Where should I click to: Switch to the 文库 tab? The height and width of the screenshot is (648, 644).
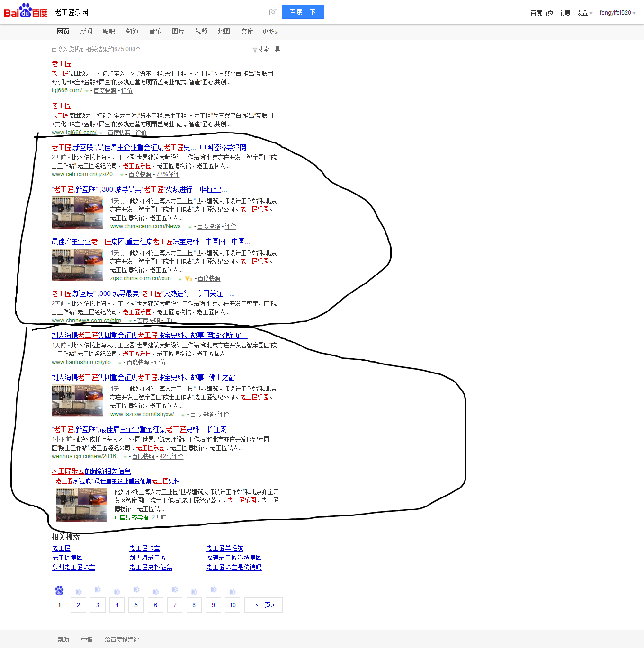tap(247, 31)
